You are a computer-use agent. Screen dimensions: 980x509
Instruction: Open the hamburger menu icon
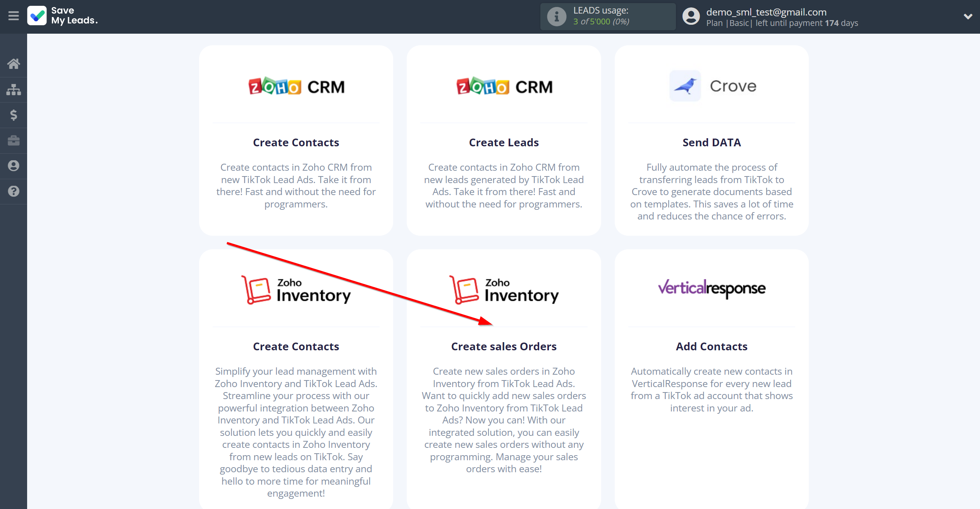click(14, 16)
